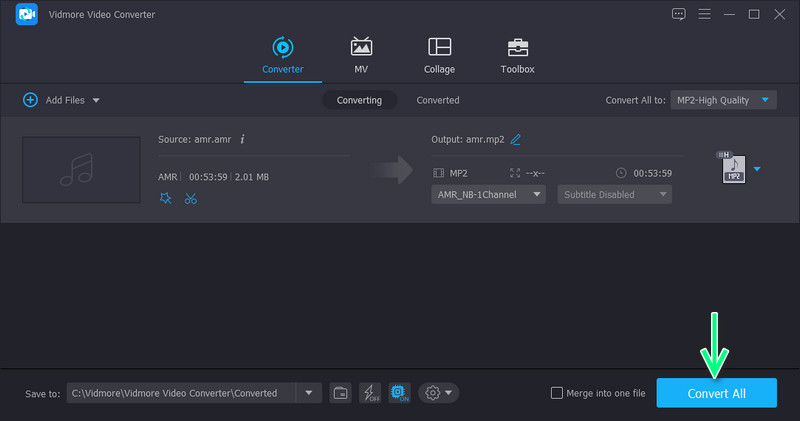The image size is (800, 421).
Task: Toggle the hardware acceleration chip button
Action: pyautogui.click(x=398, y=393)
